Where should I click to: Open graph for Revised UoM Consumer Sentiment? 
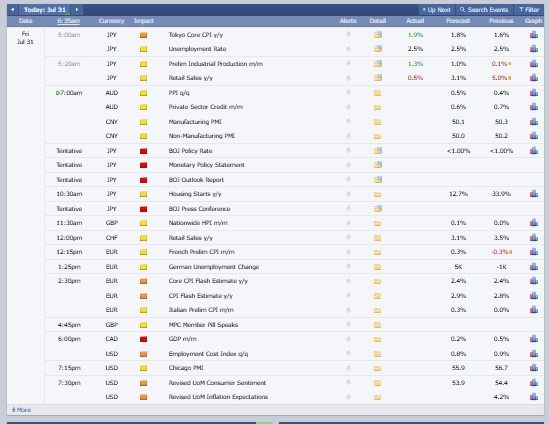pyautogui.click(x=534, y=383)
